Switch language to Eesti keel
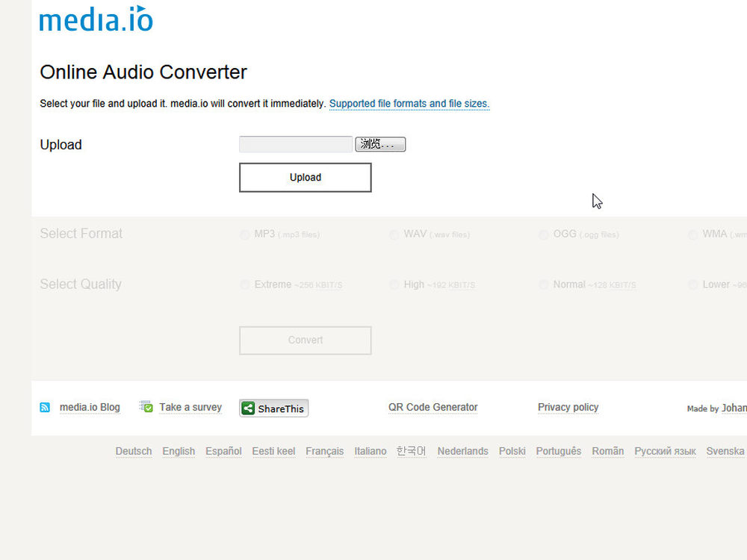747x560 pixels. click(273, 452)
